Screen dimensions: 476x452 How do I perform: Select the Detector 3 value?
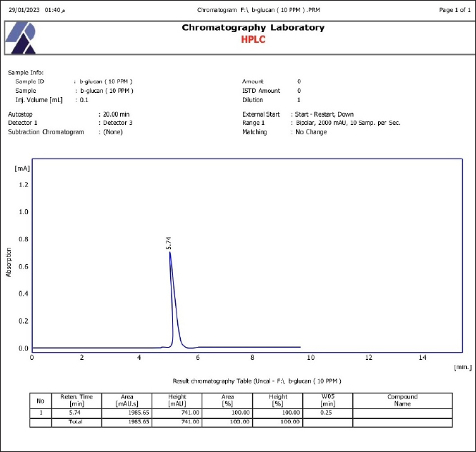(x=117, y=123)
